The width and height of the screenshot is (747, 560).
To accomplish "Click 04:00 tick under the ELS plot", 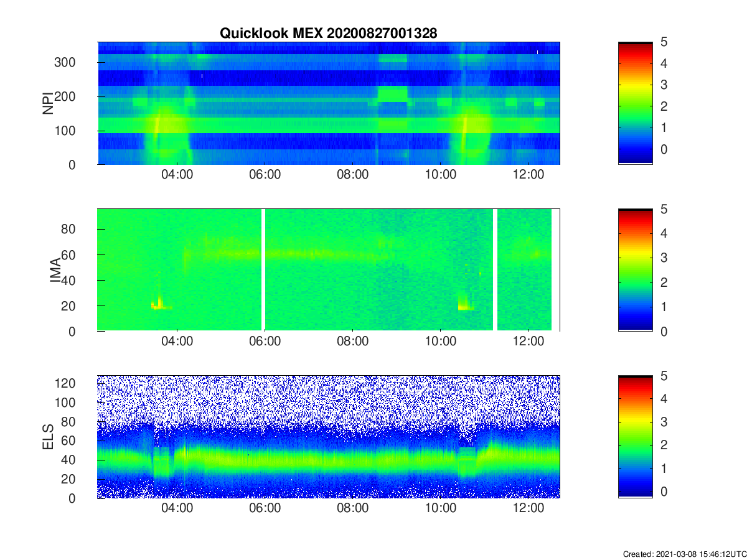I will coord(177,509).
